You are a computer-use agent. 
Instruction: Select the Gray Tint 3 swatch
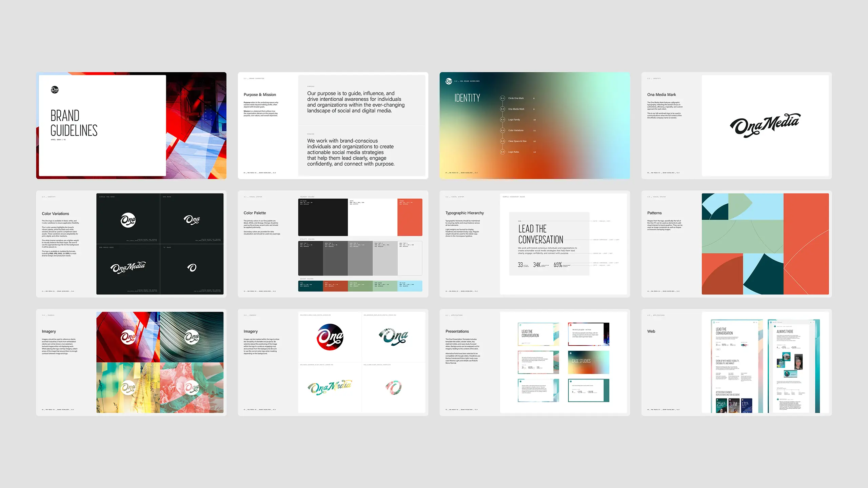[360, 258]
